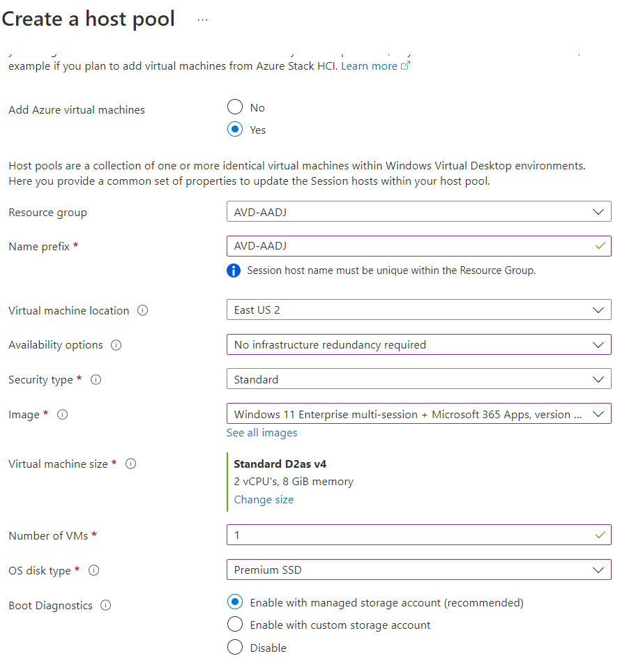Click info icon next to Virtual machine size
The image size is (636, 672).
[130, 464]
